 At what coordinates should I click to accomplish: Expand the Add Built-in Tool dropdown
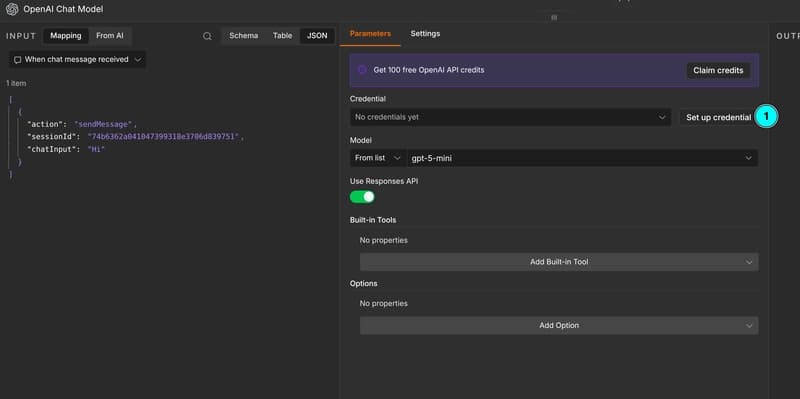point(559,262)
